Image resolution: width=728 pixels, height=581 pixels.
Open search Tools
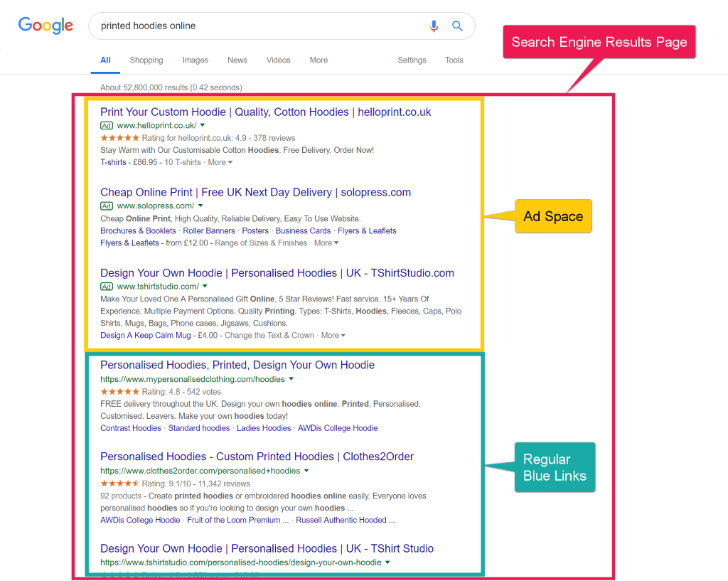tap(454, 60)
